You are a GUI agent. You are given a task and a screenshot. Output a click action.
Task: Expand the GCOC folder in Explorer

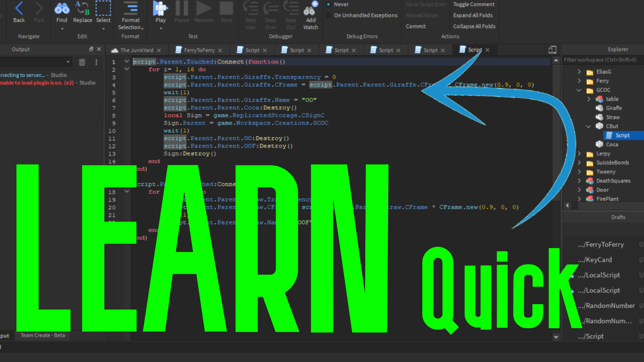(579, 90)
